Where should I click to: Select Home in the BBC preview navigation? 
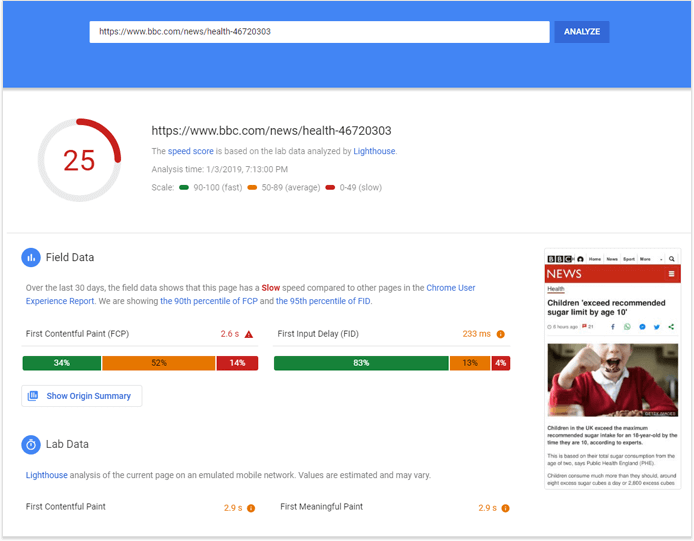tap(595, 259)
